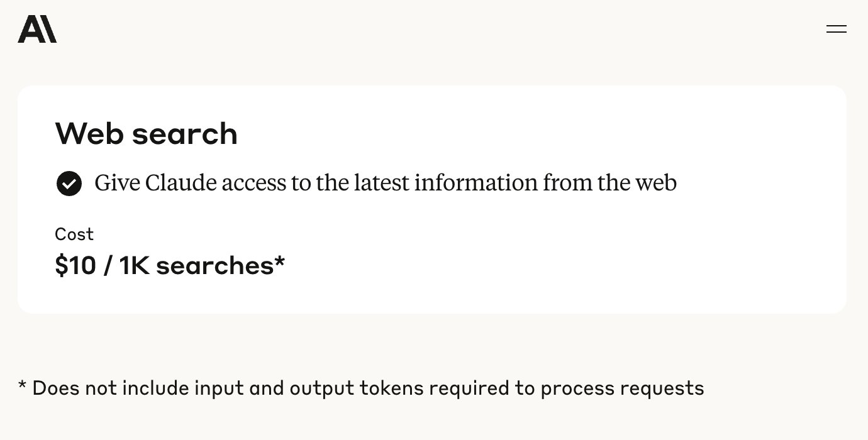The width and height of the screenshot is (868, 440).
Task: Click the black checkmark circle icon
Action: point(69,184)
